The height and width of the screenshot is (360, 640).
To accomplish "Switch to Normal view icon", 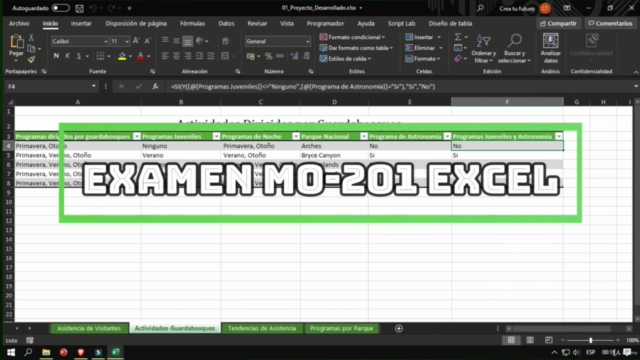I will 511,340.
